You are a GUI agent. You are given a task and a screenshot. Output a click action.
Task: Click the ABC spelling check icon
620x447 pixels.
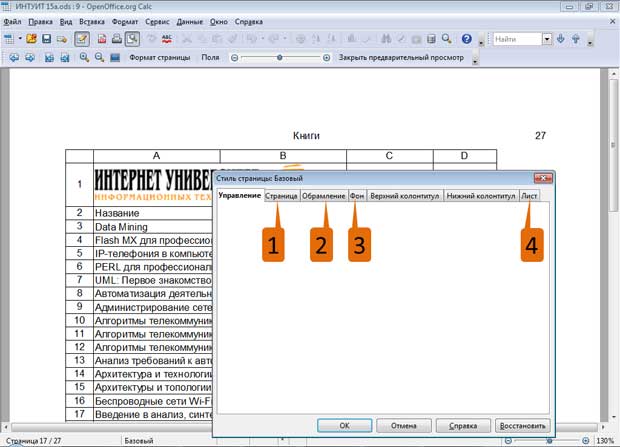[x=167, y=39]
